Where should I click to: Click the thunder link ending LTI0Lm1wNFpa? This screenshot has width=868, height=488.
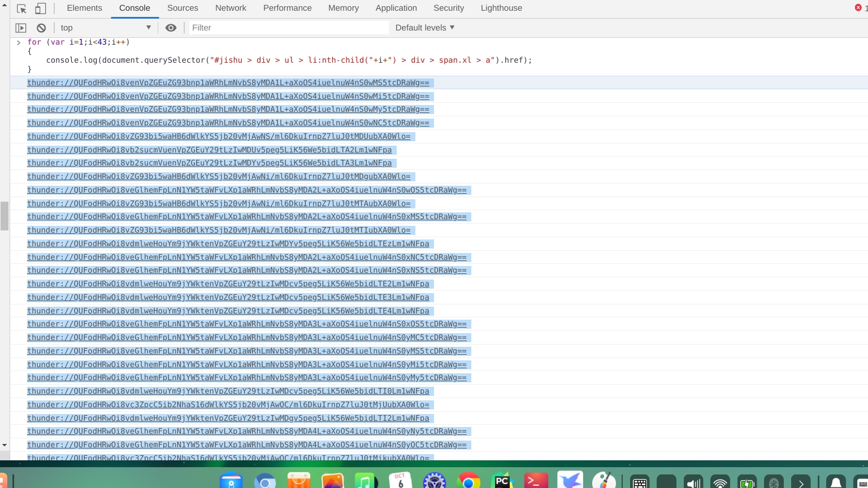pyautogui.click(x=228, y=391)
